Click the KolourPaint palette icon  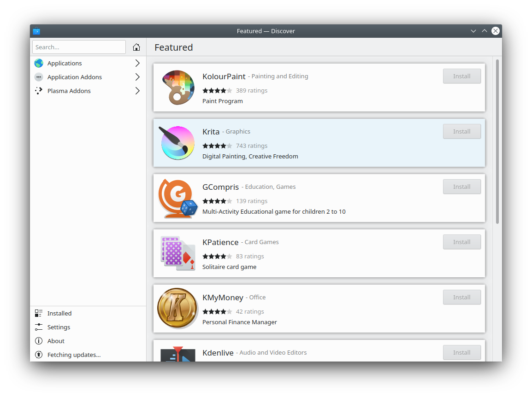coord(178,88)
